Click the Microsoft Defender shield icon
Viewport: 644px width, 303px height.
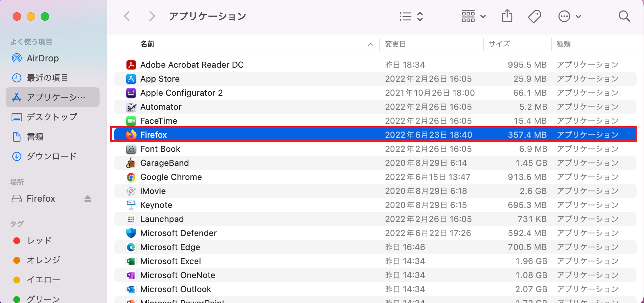(131, 233)
